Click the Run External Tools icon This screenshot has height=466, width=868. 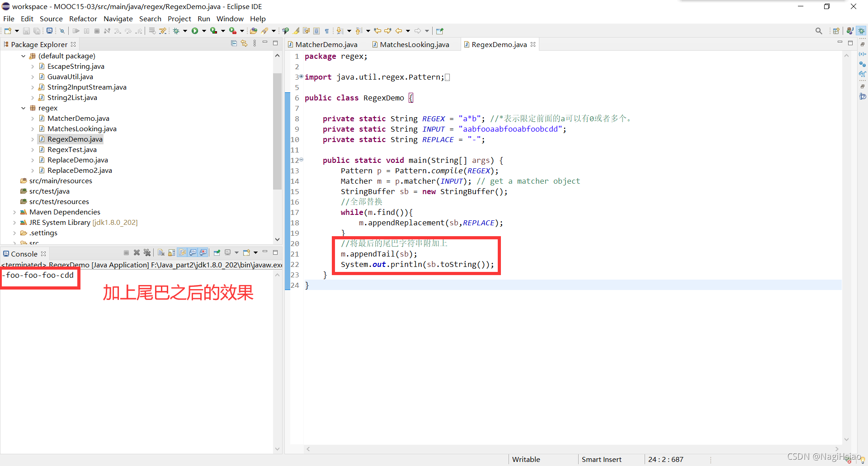point(232,31)
